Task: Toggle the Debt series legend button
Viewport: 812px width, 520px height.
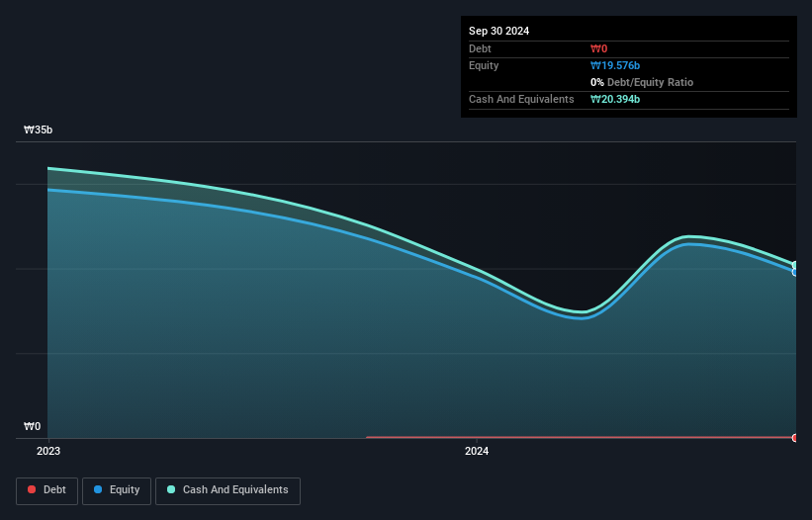Action: point(47,490)
